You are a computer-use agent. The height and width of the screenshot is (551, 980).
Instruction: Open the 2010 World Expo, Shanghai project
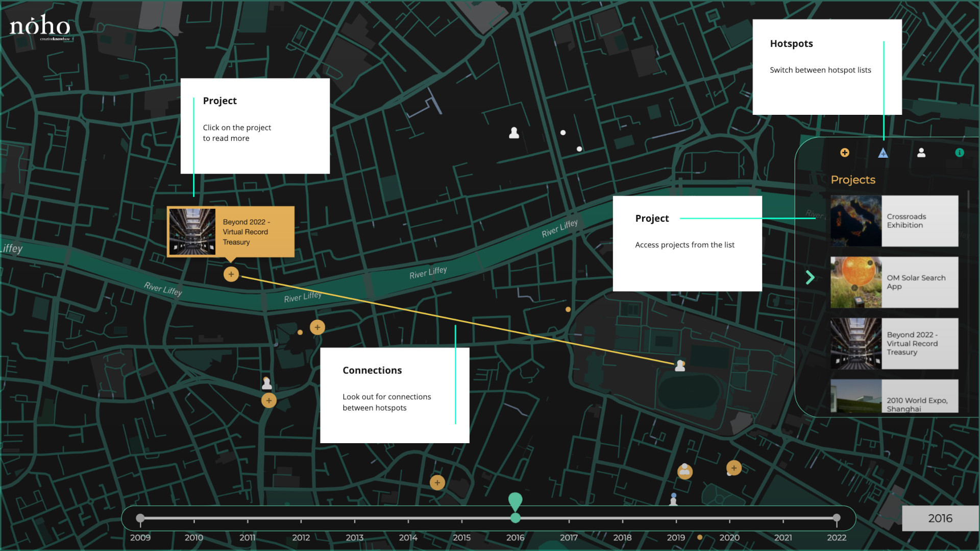894,397
